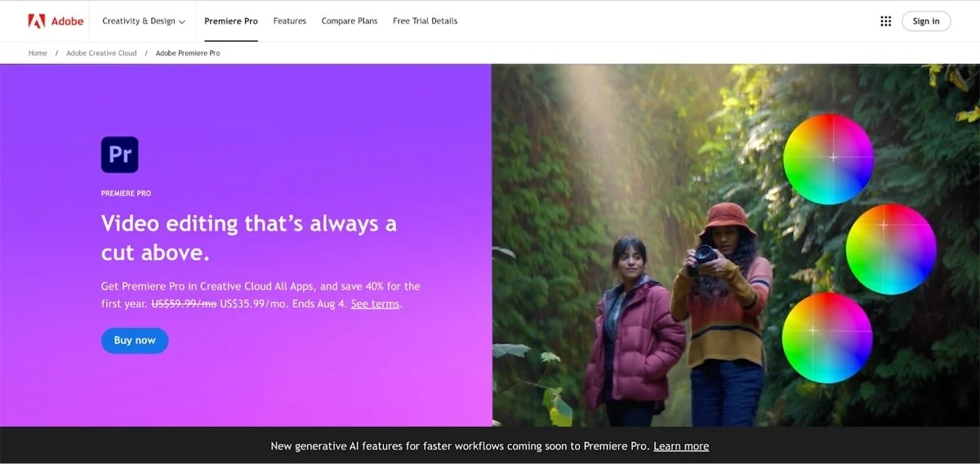Go to Compare Plans

[x=350, y=21]
